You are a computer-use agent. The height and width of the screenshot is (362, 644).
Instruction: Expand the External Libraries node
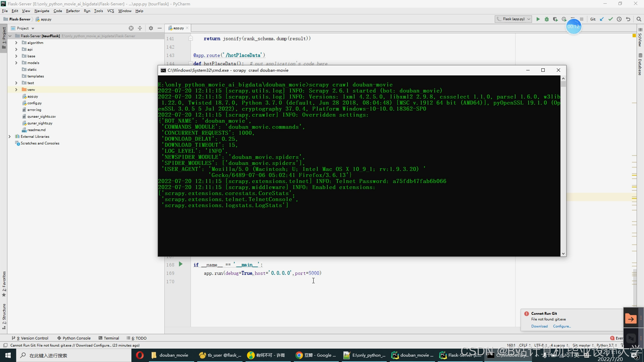tap(9, 136)
